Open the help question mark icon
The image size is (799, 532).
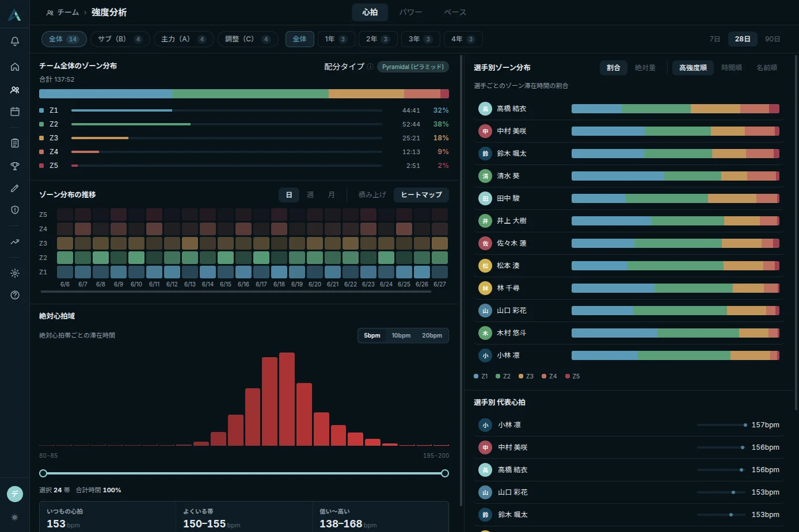[x=15, y=295]
